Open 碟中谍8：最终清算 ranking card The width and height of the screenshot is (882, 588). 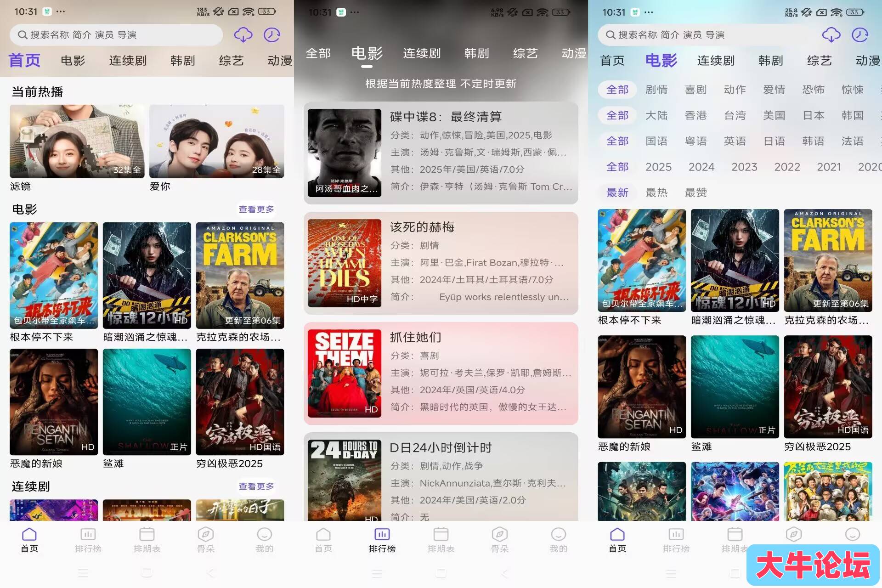[x=441, y=153]
